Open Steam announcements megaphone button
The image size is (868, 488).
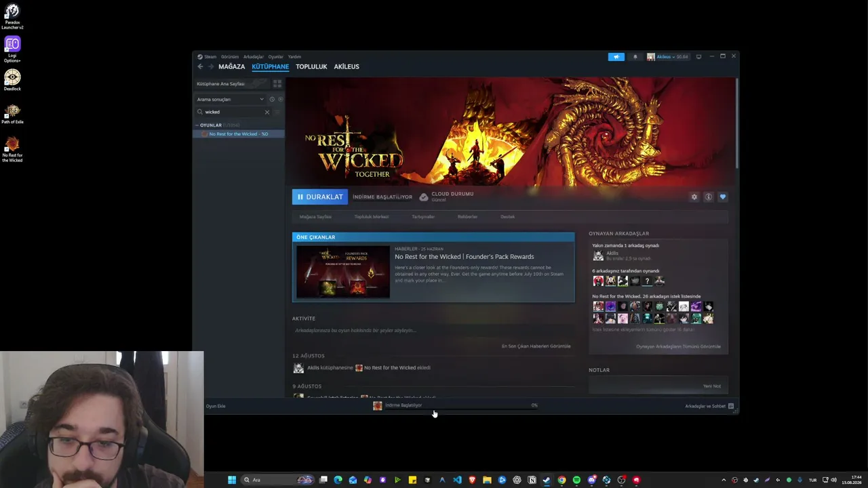[616, 57]
